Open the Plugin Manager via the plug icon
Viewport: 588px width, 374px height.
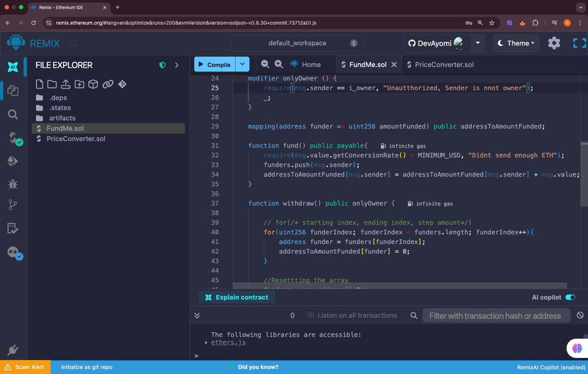[x=13, y=350]
